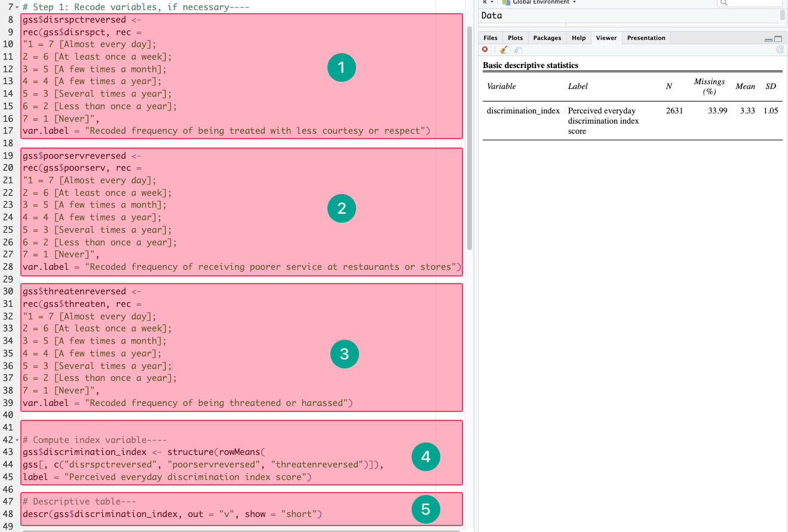
Task: Click the 'label = "Perceived everyday discrimination' code line
Action: pos(167,477)
